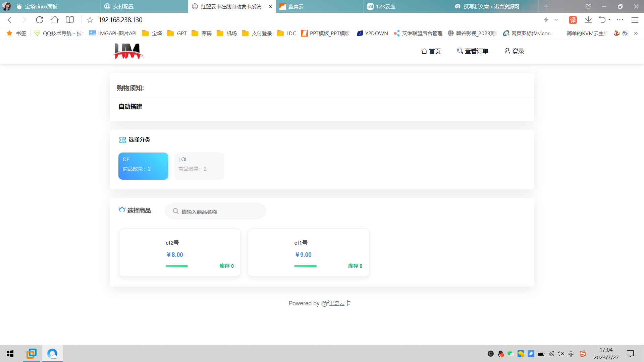Viewport: 644px width, 362px height.
Task: Open 登录 in the site navigation
Action: coord(514,51)
